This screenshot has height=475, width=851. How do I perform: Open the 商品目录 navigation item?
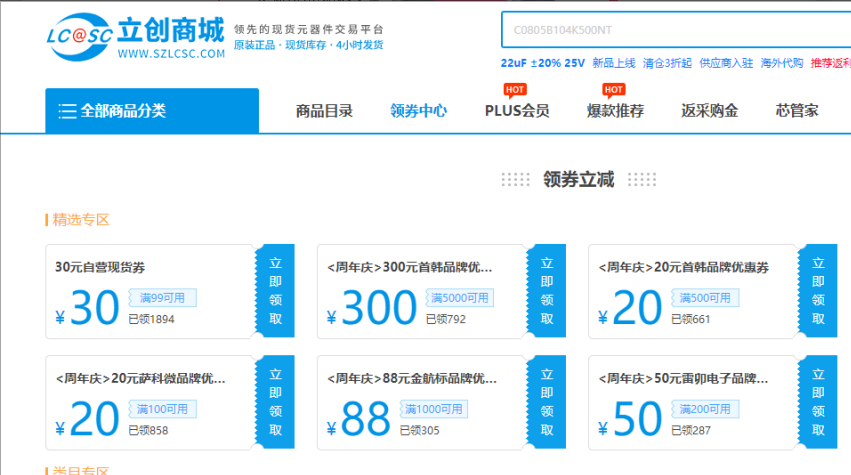pyautogui.click(x=324, y=111)
